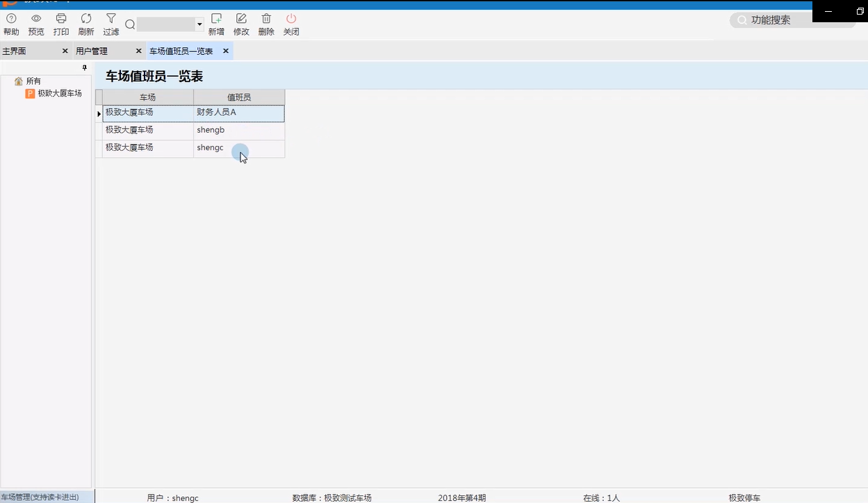
Task: Click the 预览 preview eye icon
Action: pyautogui.click(x=36, y=19)
